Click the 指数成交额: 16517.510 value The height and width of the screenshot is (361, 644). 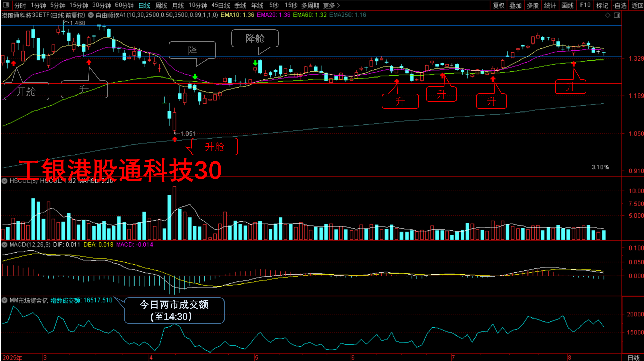82,300
